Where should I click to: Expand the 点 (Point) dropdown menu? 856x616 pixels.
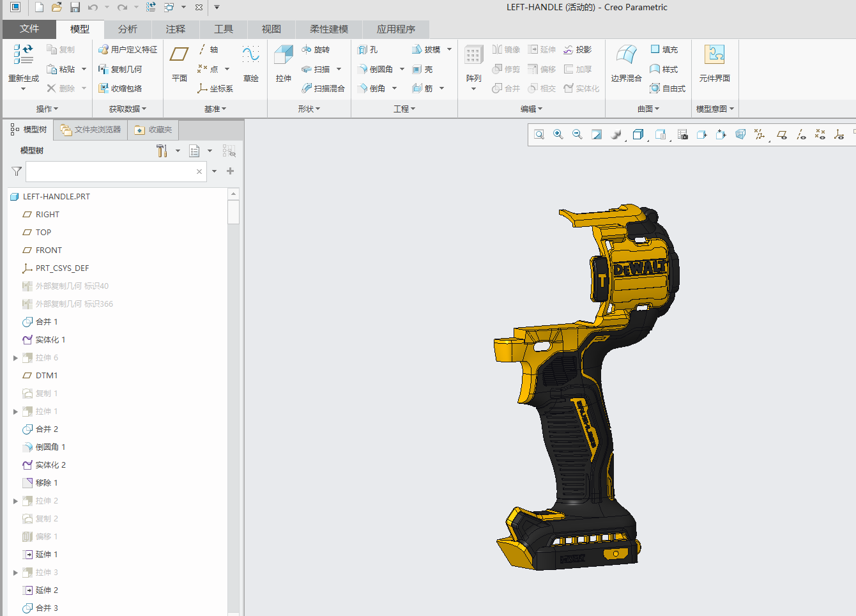(227, 68)
